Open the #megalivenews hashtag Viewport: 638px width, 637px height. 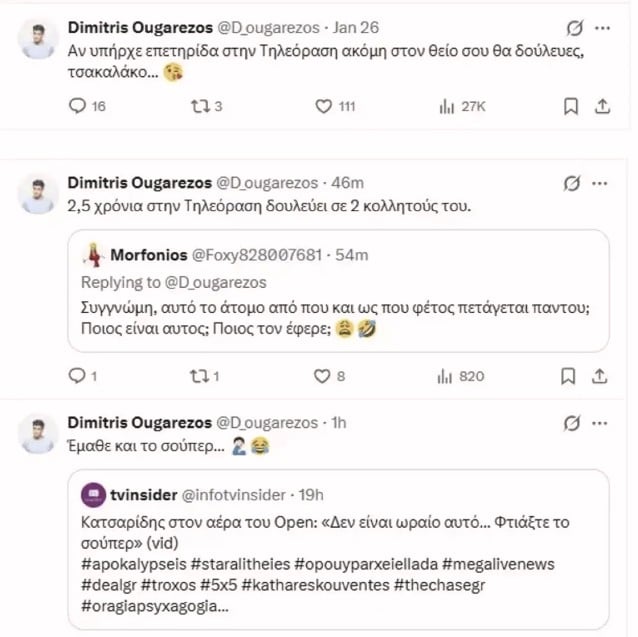pos(496,565)
